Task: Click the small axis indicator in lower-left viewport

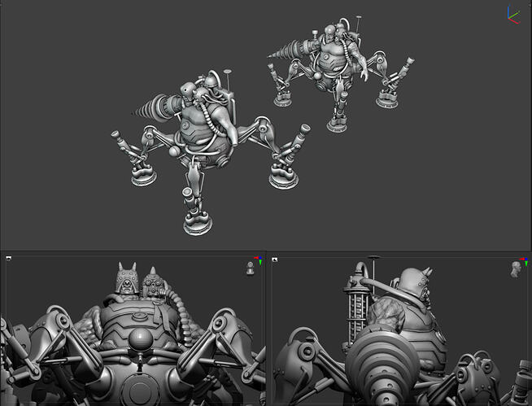Action: click(x=258, y=260)
